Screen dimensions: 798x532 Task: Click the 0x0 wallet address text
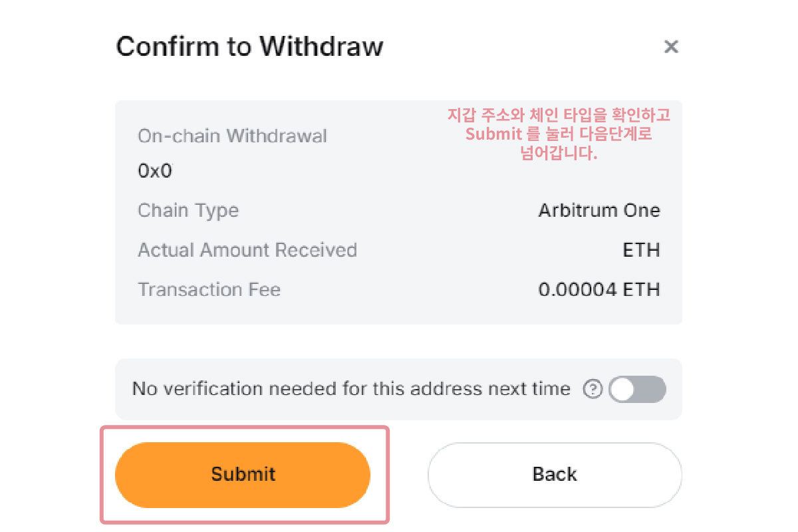click(154, 171)
